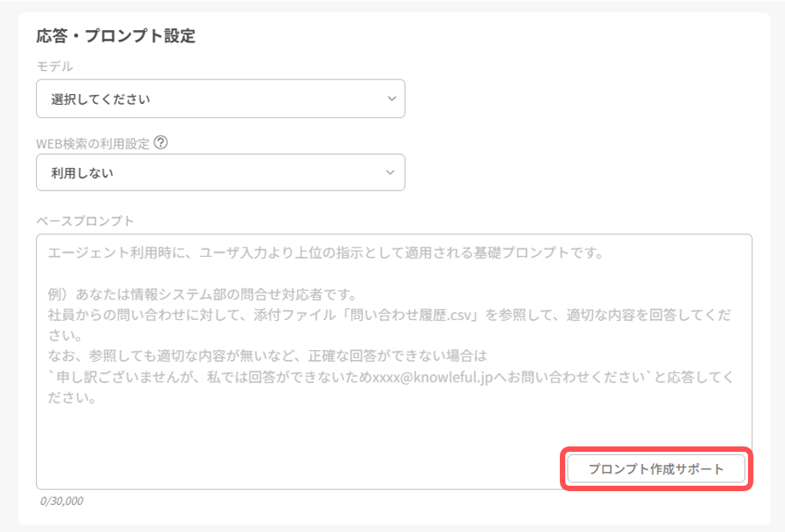Open the WEB検索の利用設定 dropdown

click(221, 172)
